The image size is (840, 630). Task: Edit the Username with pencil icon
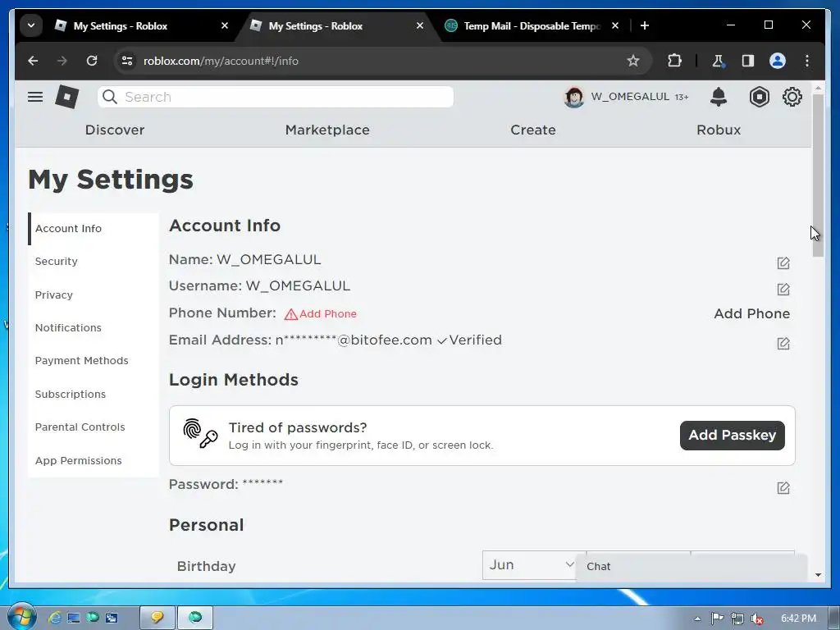(x=783, y=290)
